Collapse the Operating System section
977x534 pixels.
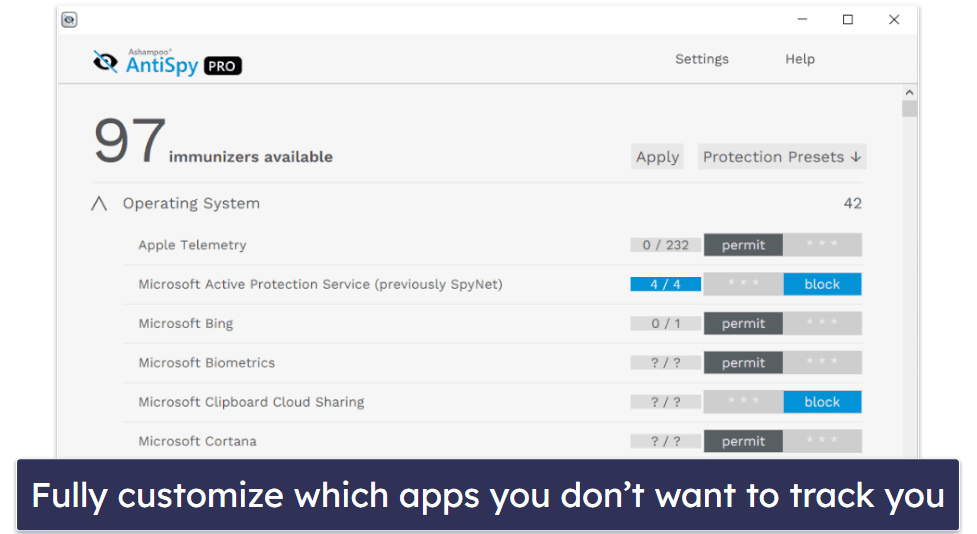click(x=99, y=204)
